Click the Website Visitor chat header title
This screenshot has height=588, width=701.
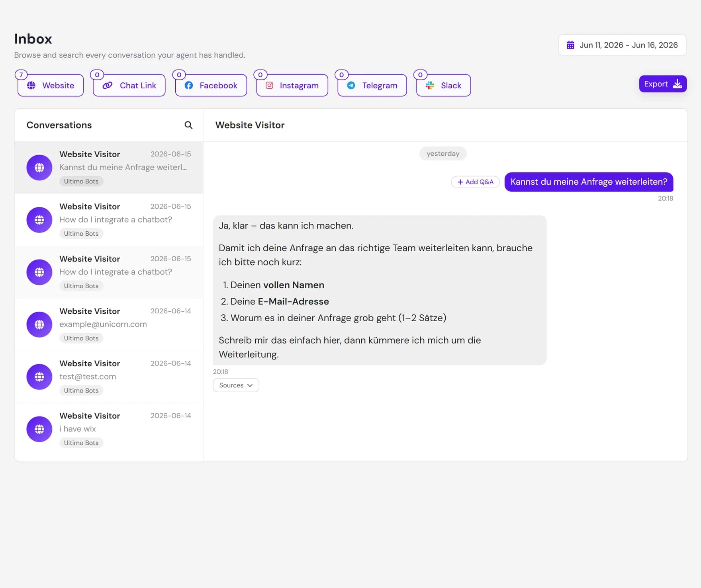[250, 125]
